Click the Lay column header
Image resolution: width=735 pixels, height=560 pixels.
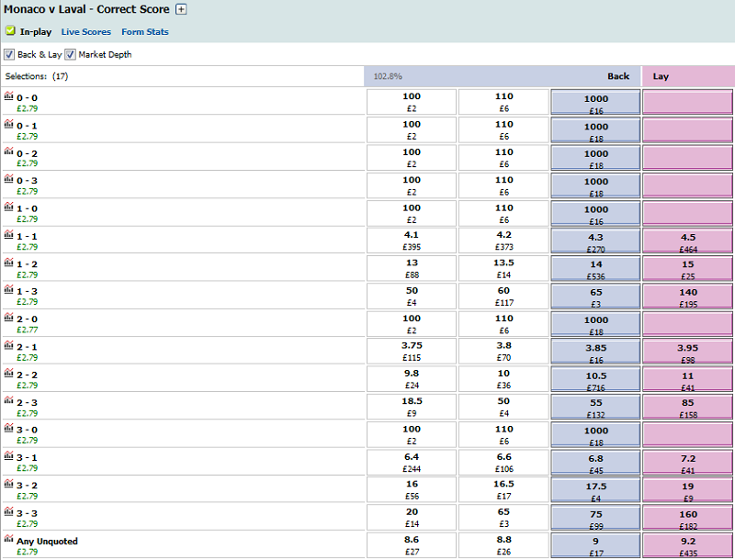(x=661, y=76)
